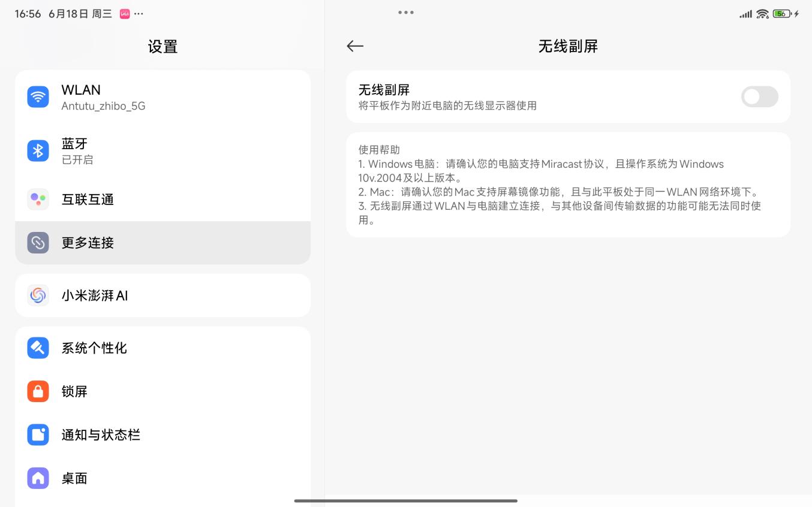Tap the pink app notification icon in status bar
The height and width of the screenshot is (507, 812).
(x=125, y=14)
